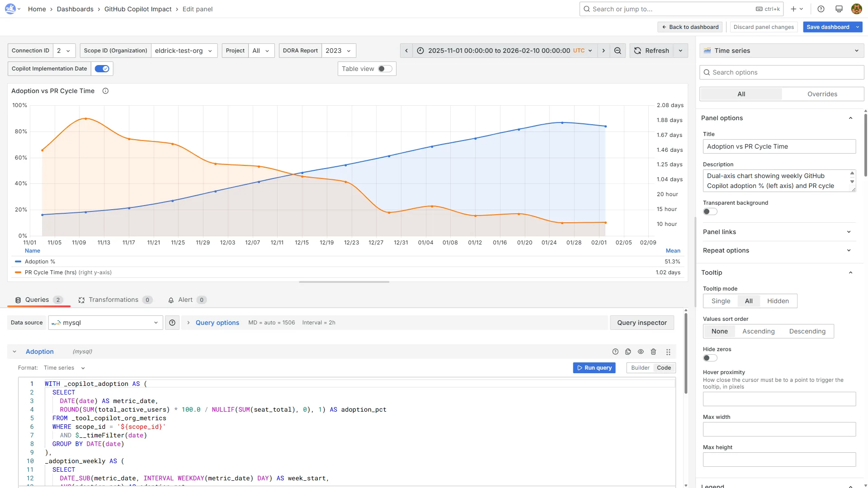Screen dimensions: 868x488
Task: Open the Adoption query help icon
Action: [x=615, y=352]
